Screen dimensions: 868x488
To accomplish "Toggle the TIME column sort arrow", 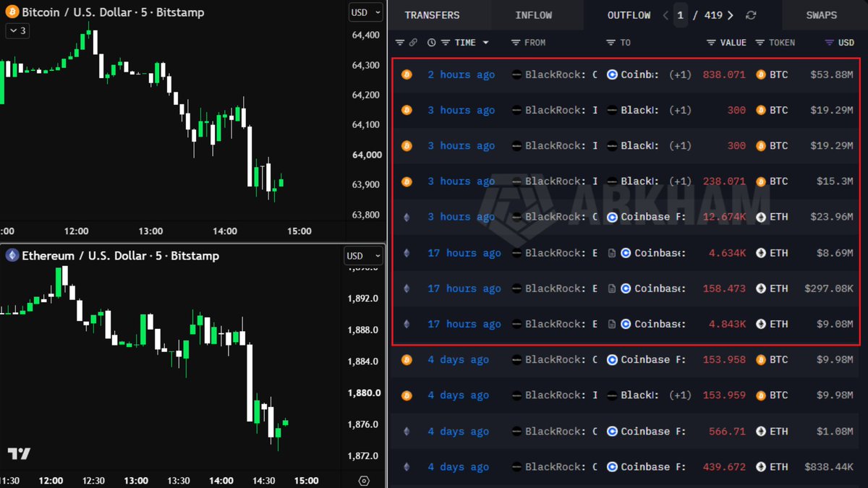I will 485,43.
